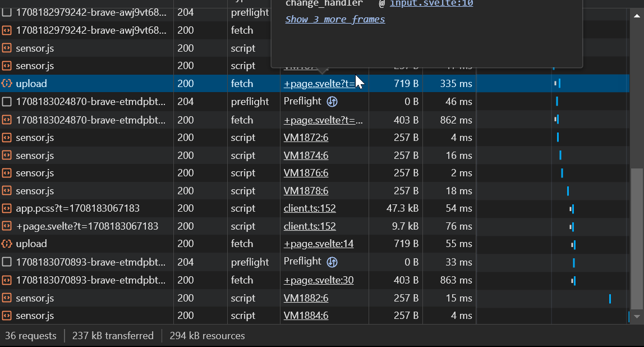
Task: Open the input.svelte:10 source link
Action: (x=431, y=3)
